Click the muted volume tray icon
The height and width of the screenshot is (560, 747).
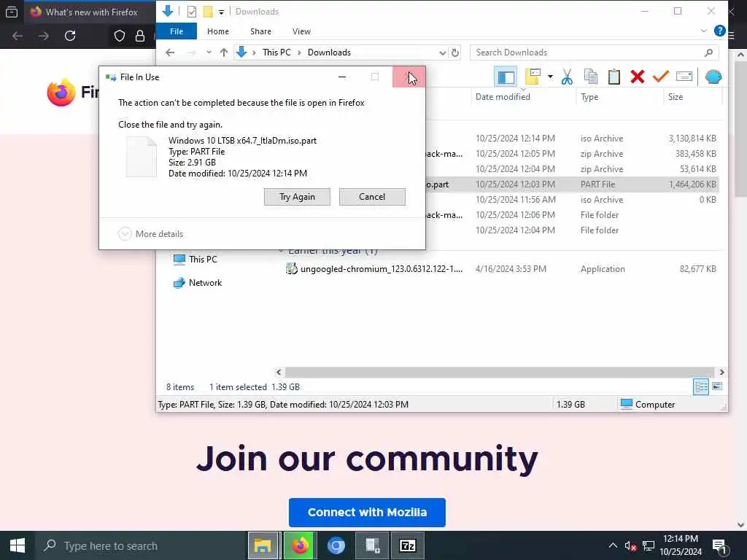point(630,545)
